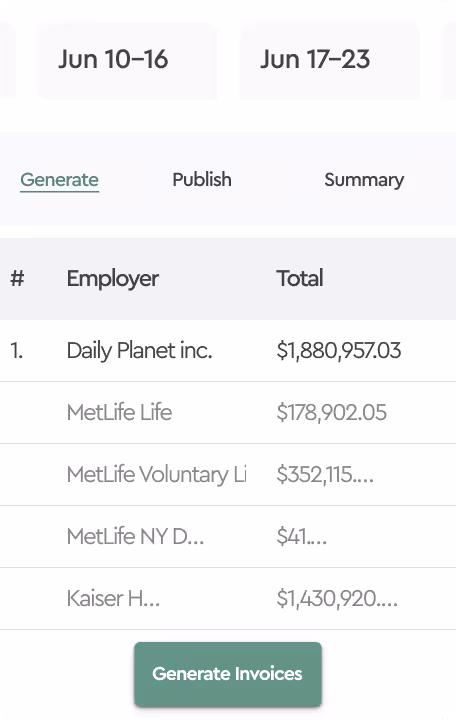Screen dimensions: 456x720
Task: Click the row number 1. cell
Action: (17, 351)
